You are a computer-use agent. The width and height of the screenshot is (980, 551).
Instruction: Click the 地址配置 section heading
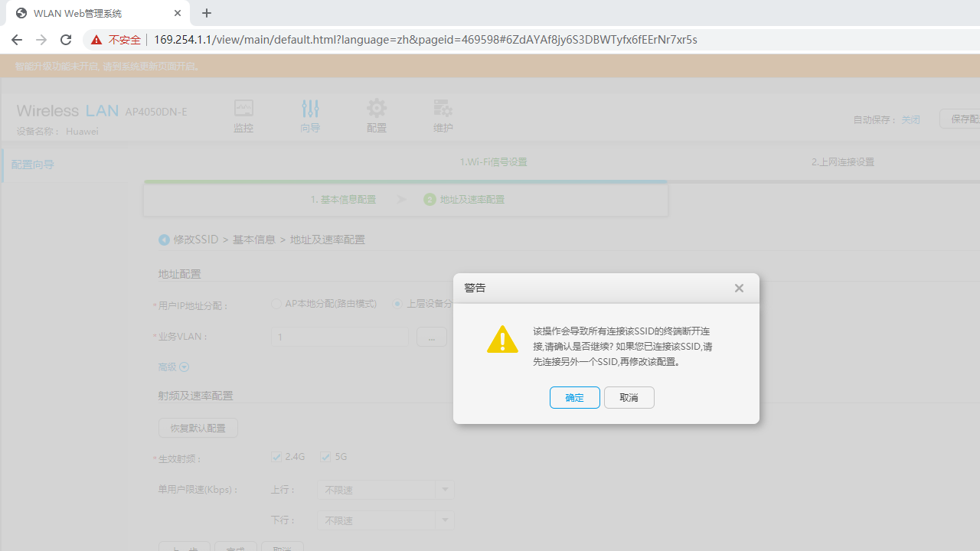coord(179,273)
